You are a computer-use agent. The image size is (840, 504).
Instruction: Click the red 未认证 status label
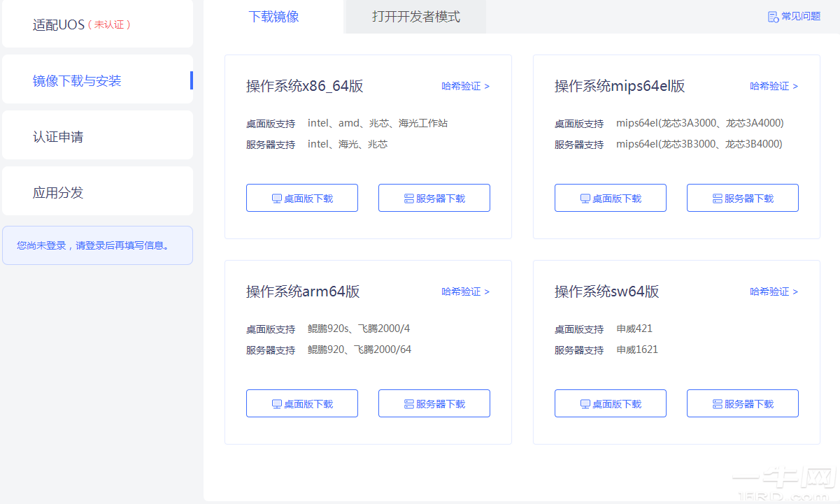pyautogui.click(x=109, y=24)
